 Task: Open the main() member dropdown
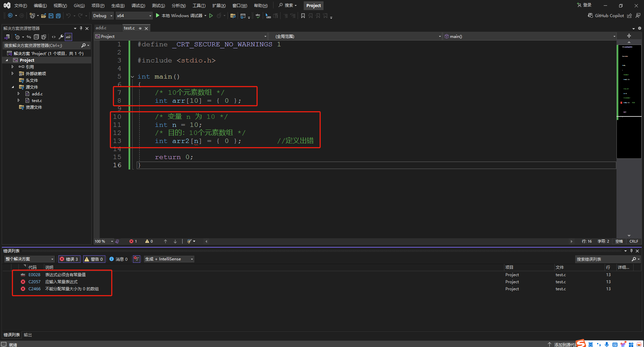[530, 36]
